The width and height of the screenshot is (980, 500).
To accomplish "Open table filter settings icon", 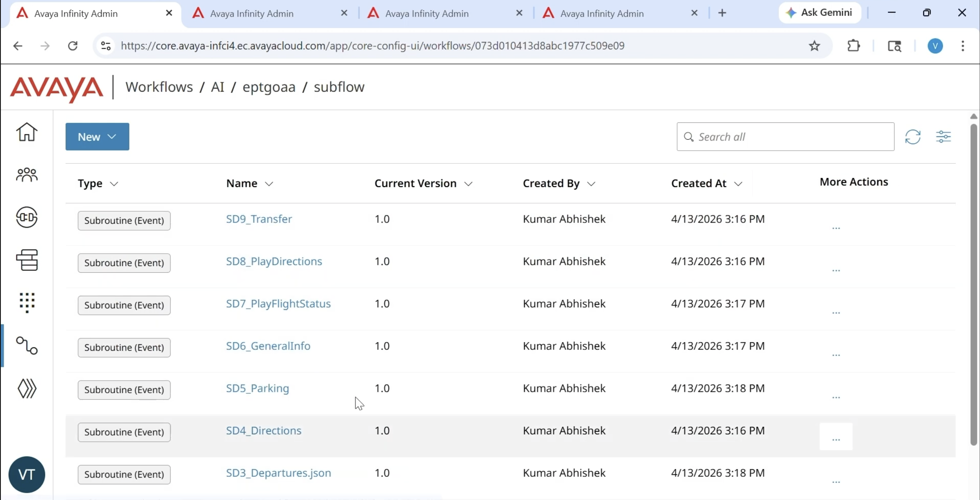I will tap(943, 137).
